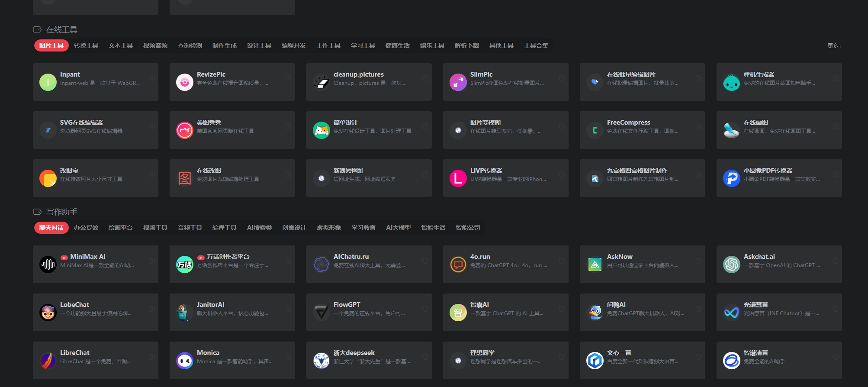
Task: Click the MiniMax AI waveform icon
Action: [x=48, y=264]
